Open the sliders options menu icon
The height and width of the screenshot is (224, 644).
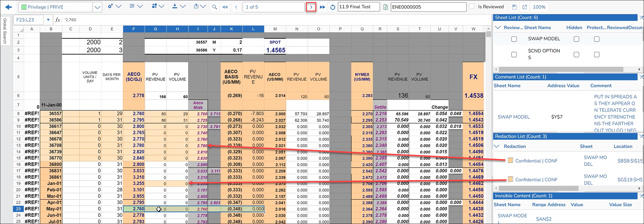[132, 6]
